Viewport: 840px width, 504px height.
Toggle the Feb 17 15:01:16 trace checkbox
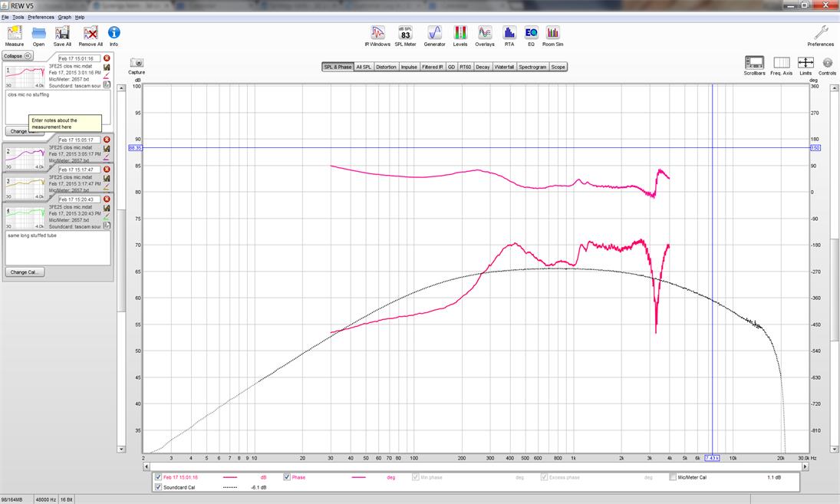pos(158,477)
